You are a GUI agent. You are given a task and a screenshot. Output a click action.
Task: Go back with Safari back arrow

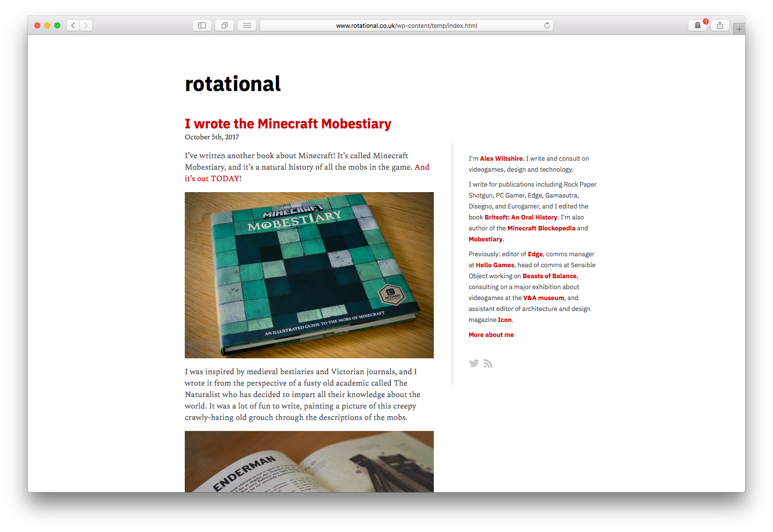73,25
